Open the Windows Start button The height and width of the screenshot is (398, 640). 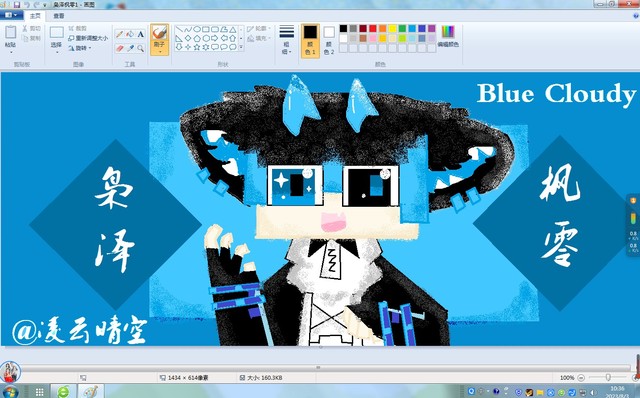point(10,391)
